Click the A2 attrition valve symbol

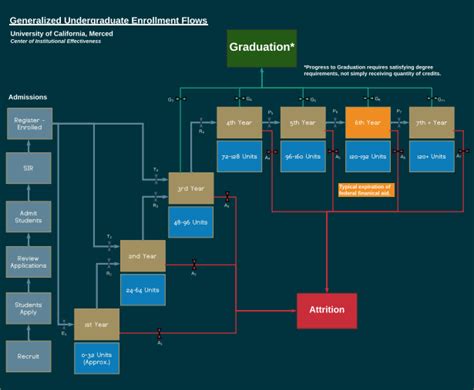[x=194, y=265]
